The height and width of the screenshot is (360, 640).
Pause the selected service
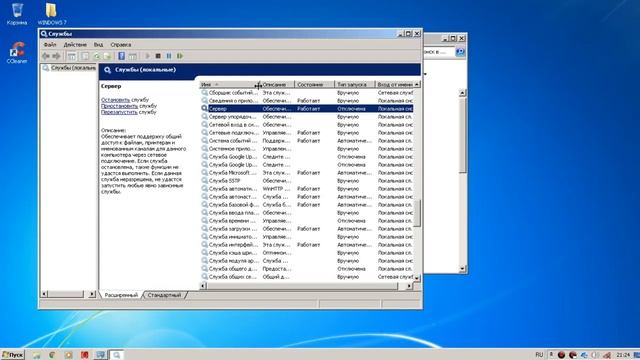point(169,56)
